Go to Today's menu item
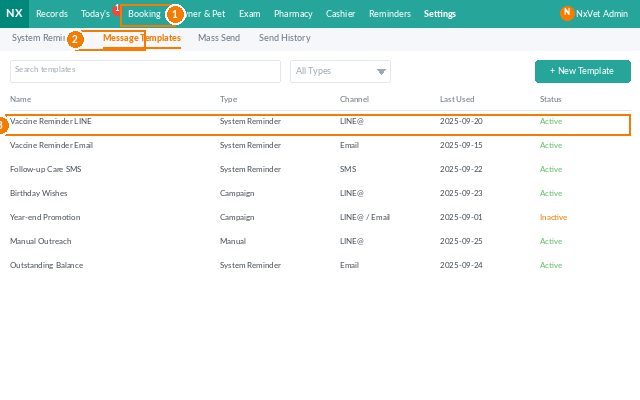Image resolution: width=640 pixels, height=400 pixels. (96, 14)
